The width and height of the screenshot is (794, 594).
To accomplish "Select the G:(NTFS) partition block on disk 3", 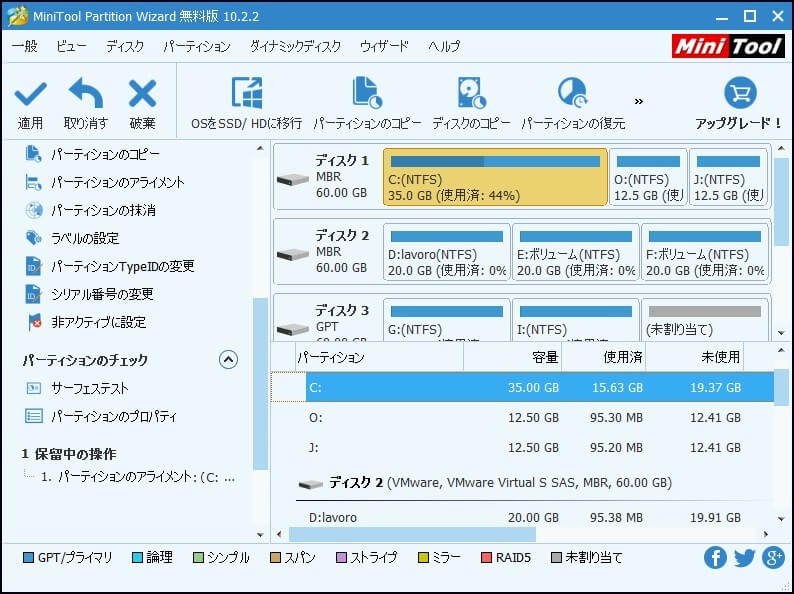I will (447, 320).
